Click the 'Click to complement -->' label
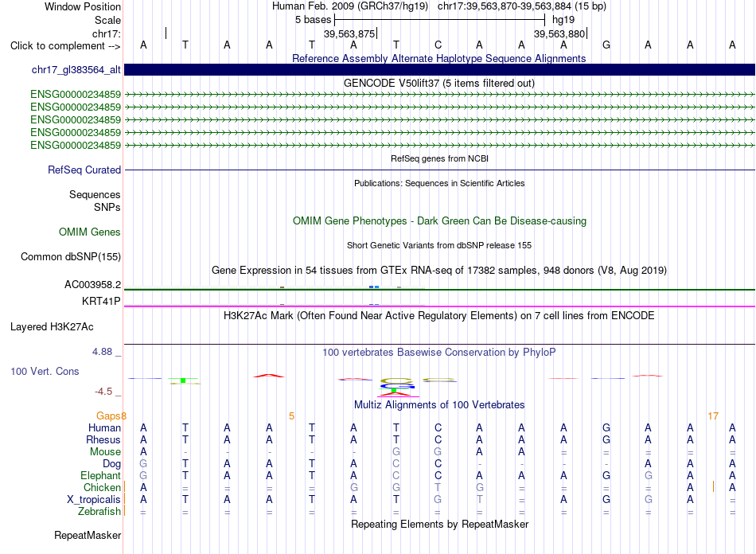Viewport: 756px width, 554px height. (x=65, y=46)
